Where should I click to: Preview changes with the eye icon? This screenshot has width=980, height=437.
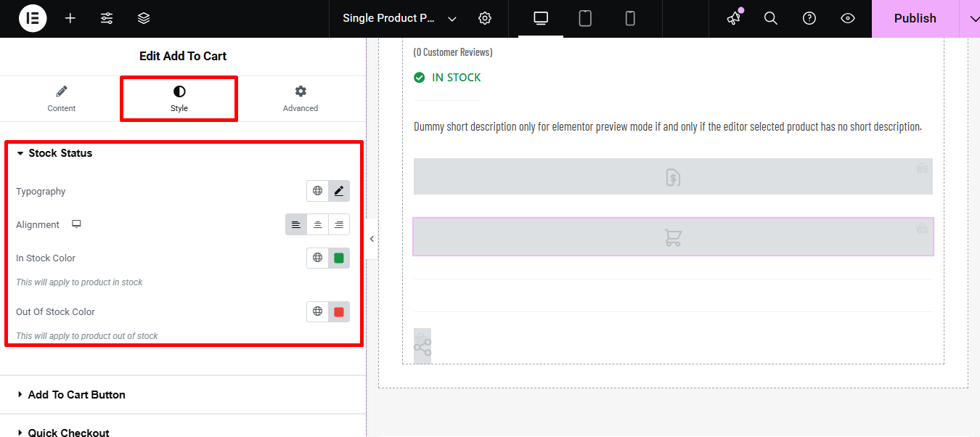point(847,18)
